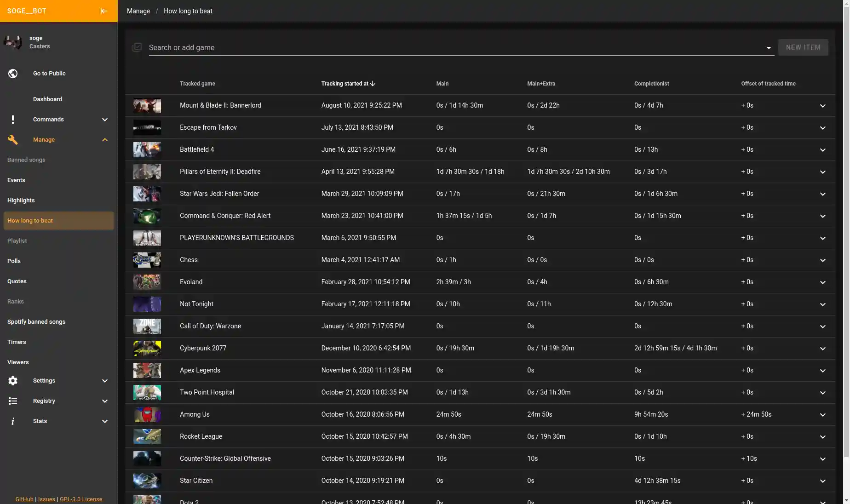Image resolution: width=850 pixels, height=504 pixels.
Task: Open the GitHub link in footer
Action: [24, 499]
